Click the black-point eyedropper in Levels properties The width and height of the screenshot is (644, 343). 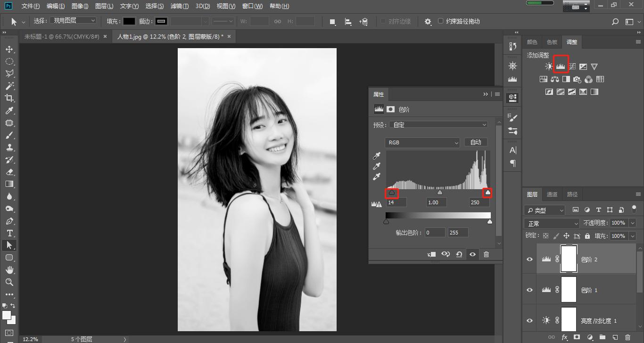point(376,155)
